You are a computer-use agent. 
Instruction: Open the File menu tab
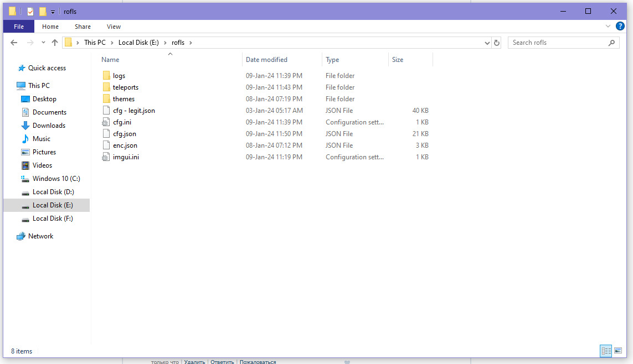coord(19,27)
